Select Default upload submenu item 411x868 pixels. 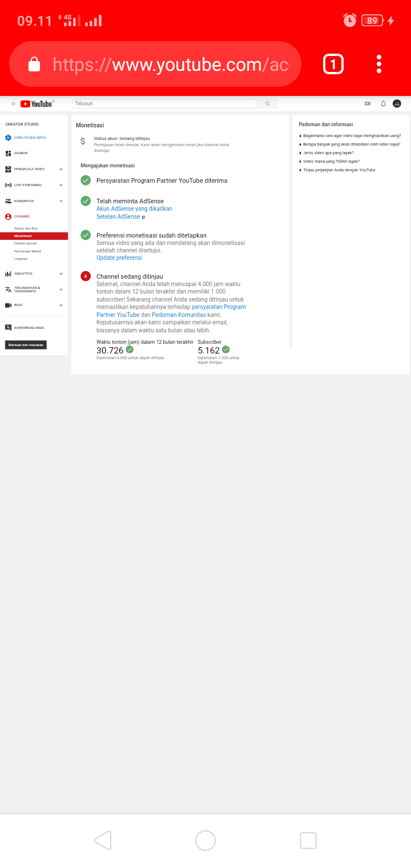(26, 243)
